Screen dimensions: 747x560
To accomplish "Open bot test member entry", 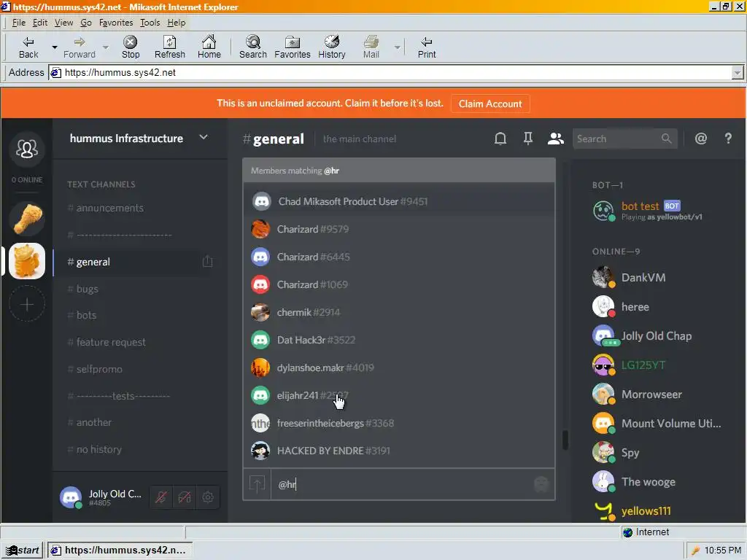I will (659, 211).
